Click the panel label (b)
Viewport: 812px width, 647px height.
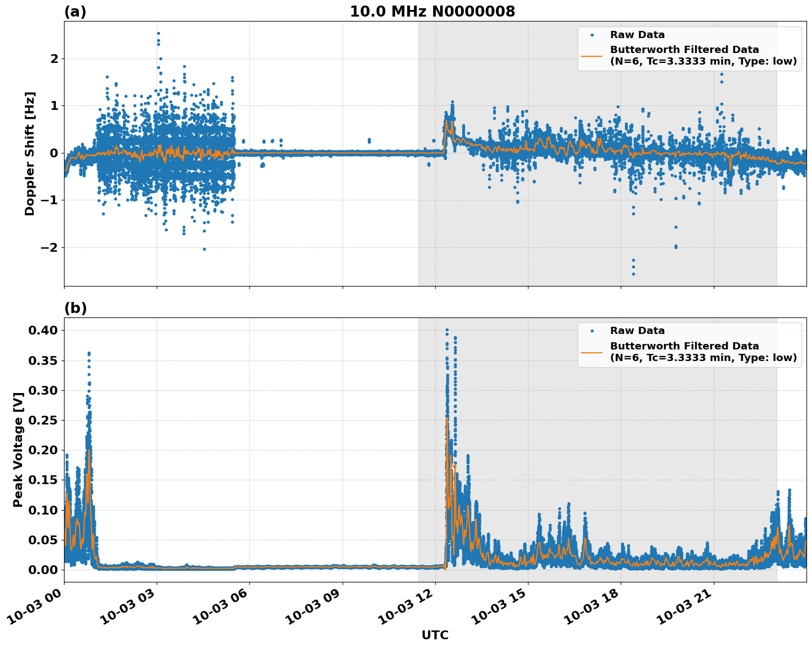pyautogui.click(x=76, y=307)
